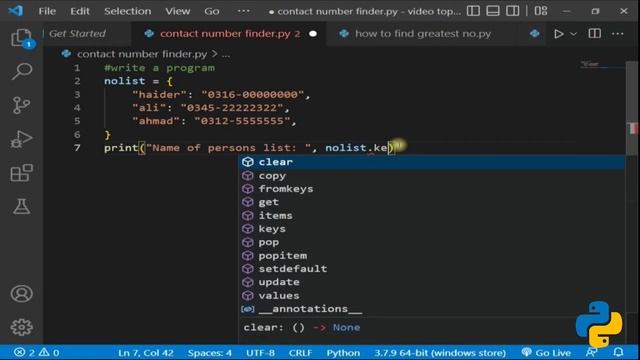
Task: Open the Manage gear settings
Action: tap(21, 327)
